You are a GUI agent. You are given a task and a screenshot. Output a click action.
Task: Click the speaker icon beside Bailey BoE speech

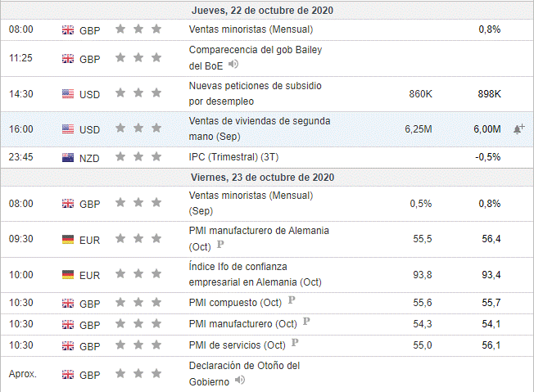pos(233,65)
